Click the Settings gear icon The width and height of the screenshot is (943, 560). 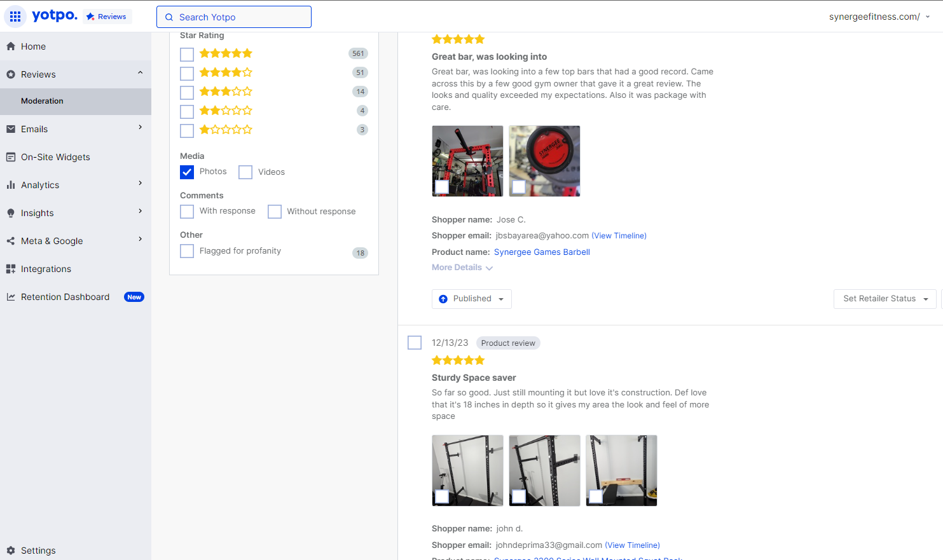[x=11, y=550]
